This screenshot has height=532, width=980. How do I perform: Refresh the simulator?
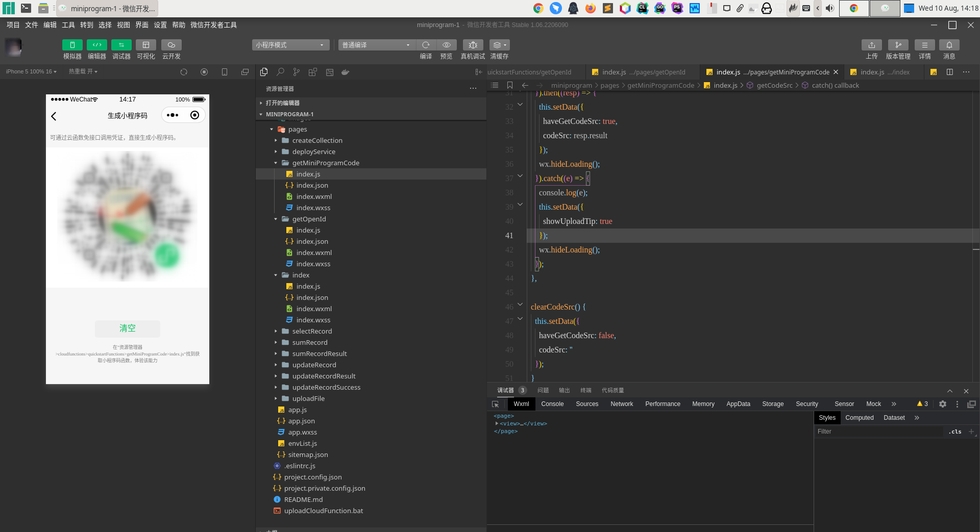point(184,72)
